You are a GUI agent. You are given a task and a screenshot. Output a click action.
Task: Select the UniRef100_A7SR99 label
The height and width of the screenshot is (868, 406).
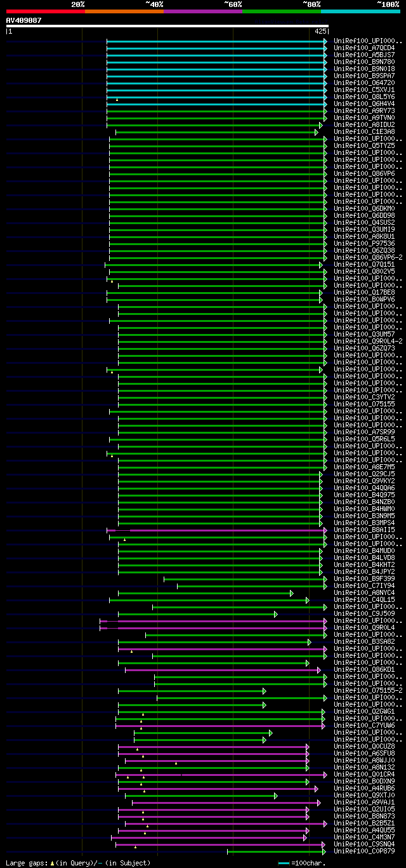coord(364,432)
